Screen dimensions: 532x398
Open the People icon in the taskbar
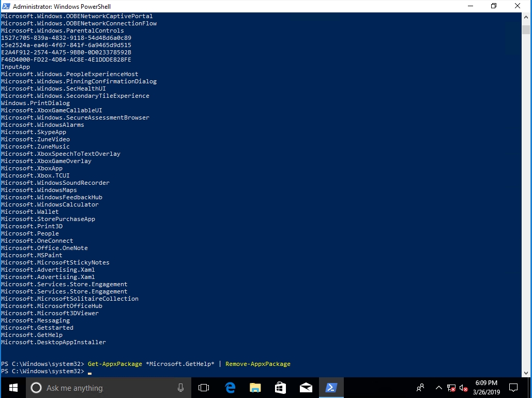420,388
